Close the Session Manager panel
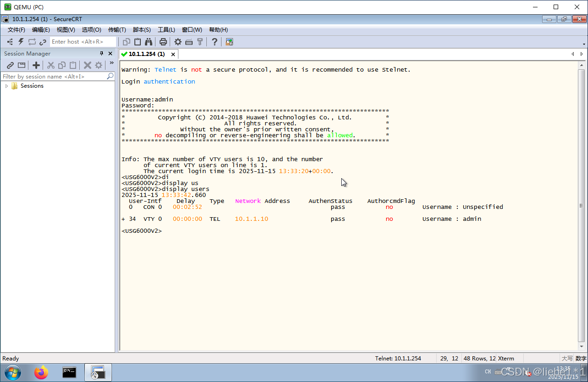Image resolution: width=588 pixels, height=382 pixels. [110, 54]
